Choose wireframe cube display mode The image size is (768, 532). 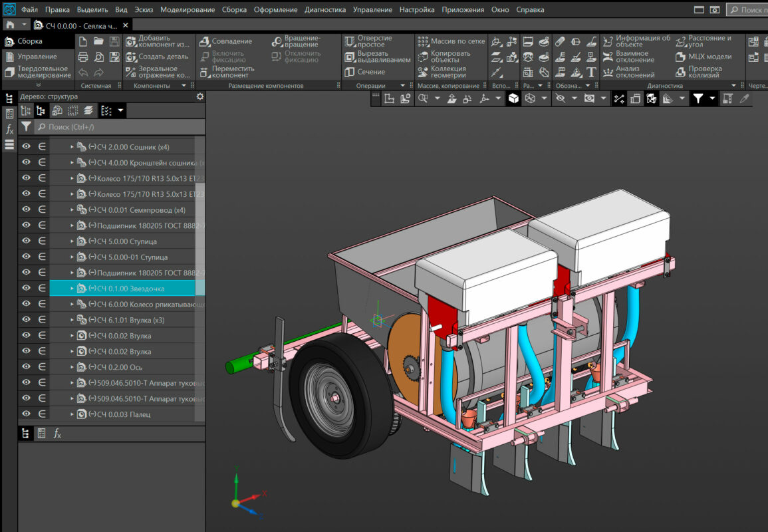(x=530, y=98)
